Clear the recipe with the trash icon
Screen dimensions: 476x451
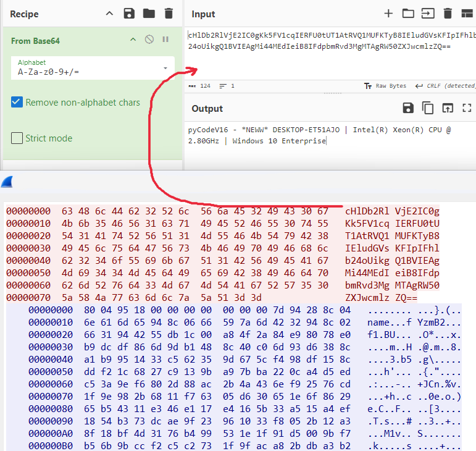tap(169, 14)
